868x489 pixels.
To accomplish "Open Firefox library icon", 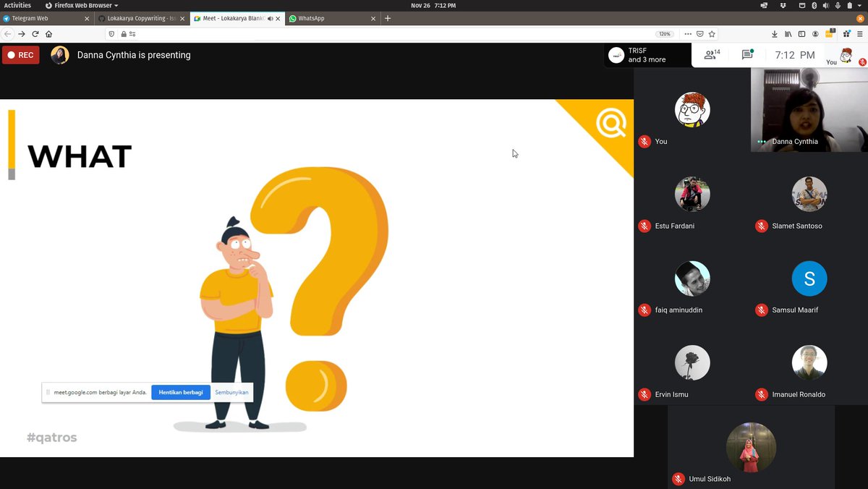I will tap(788, 34).
